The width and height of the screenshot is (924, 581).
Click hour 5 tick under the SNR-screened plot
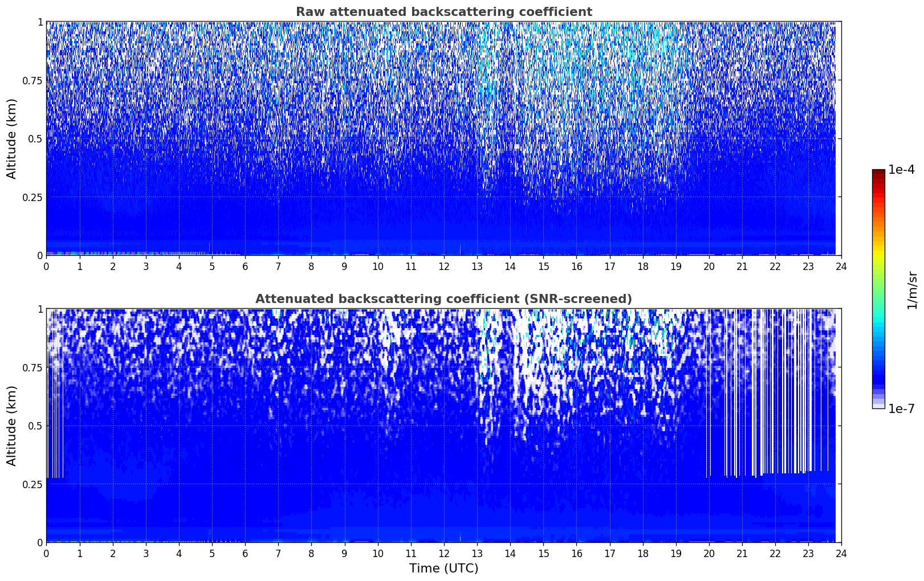[x=212, y=553]
